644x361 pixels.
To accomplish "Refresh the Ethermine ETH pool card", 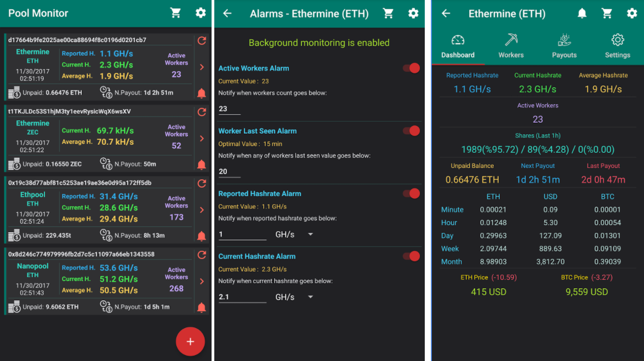I will click(x=202, y=40).
